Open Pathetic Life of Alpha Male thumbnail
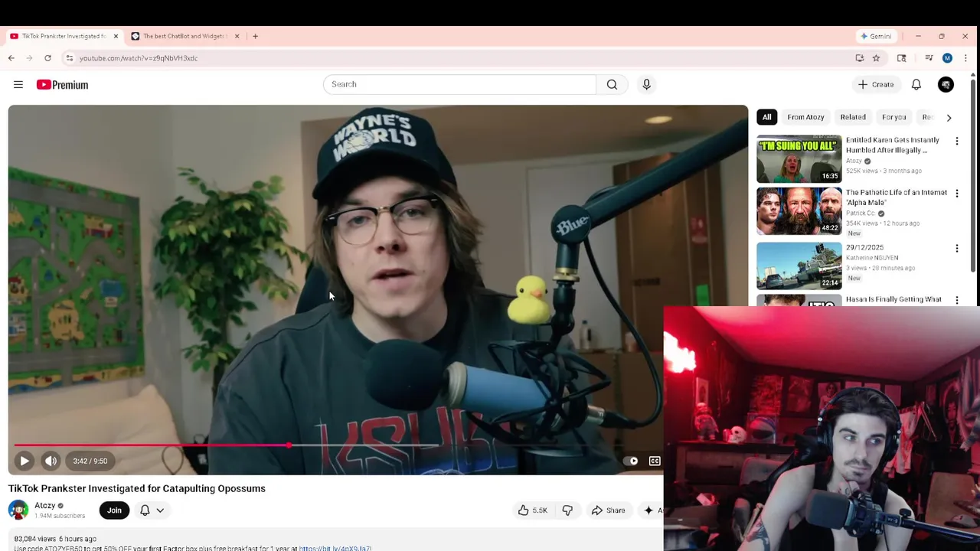Viewport: 980px width, 551px height. 799,211
